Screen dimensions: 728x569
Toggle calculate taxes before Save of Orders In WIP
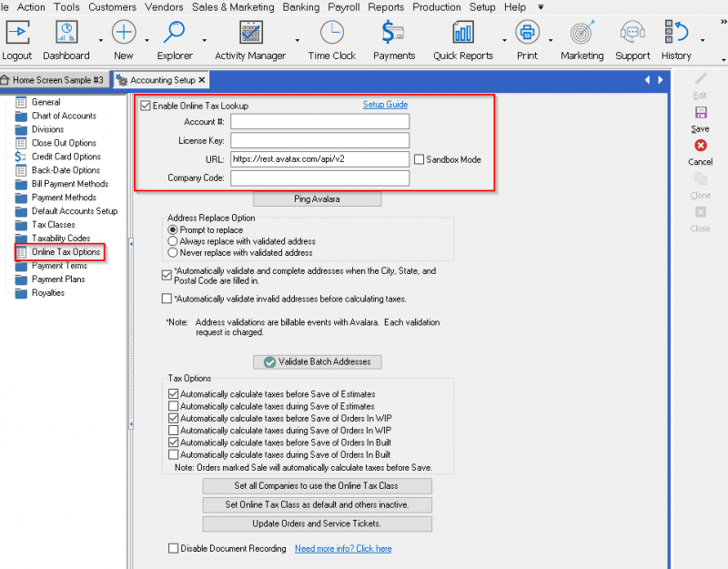click(173, 418)
